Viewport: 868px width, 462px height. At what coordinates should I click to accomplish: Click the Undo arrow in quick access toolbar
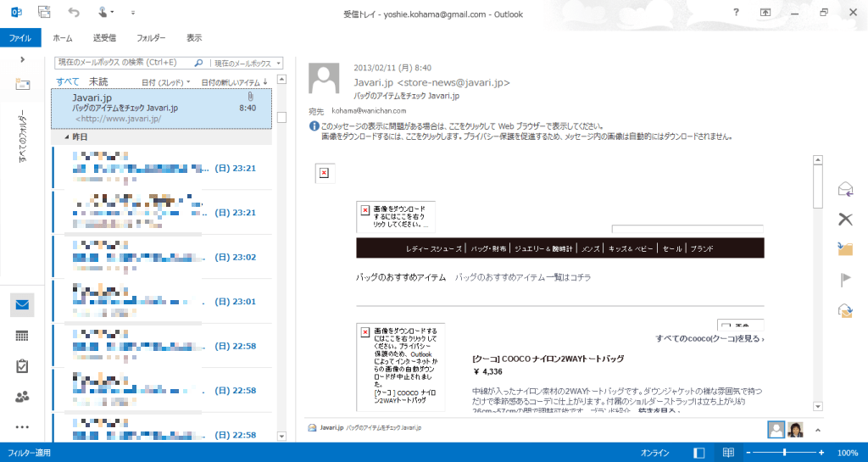pos(74,12)
